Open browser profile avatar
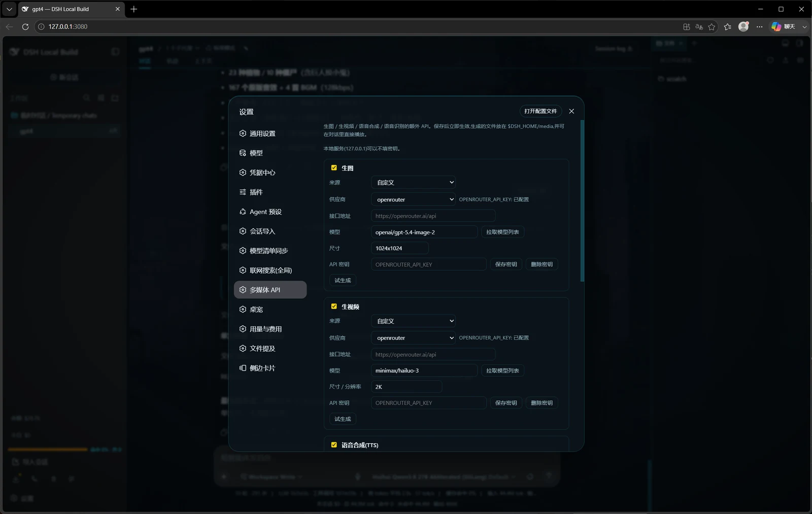 [743, 26]
